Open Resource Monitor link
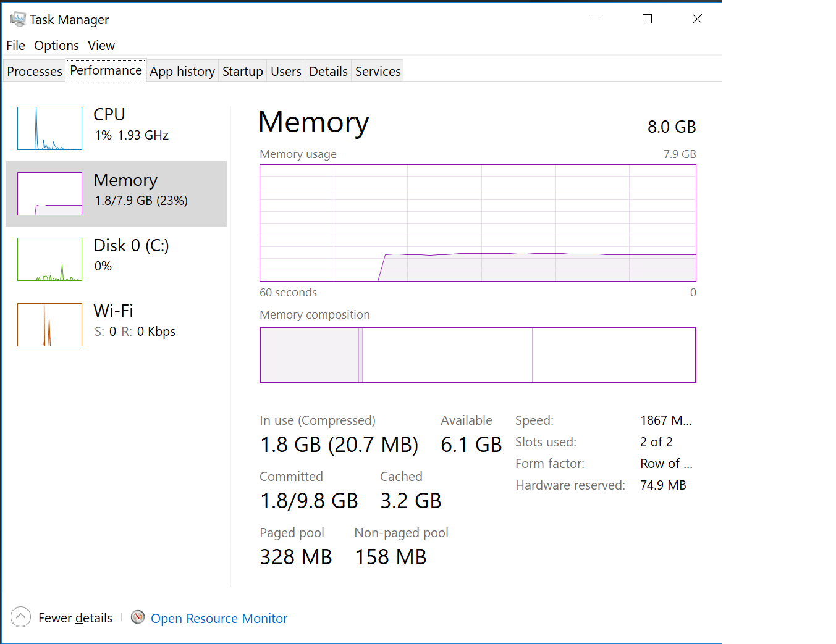This screenshot has height=644, width=836. pyautogui.click(x=219, y=619)
